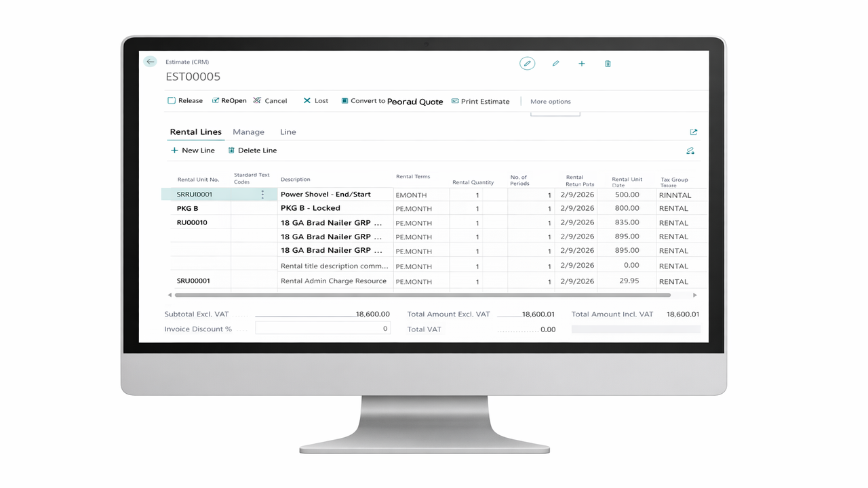Click New Line to add a rental line
The height and width of the screenshot is (488, 868).
coord(193,150)
